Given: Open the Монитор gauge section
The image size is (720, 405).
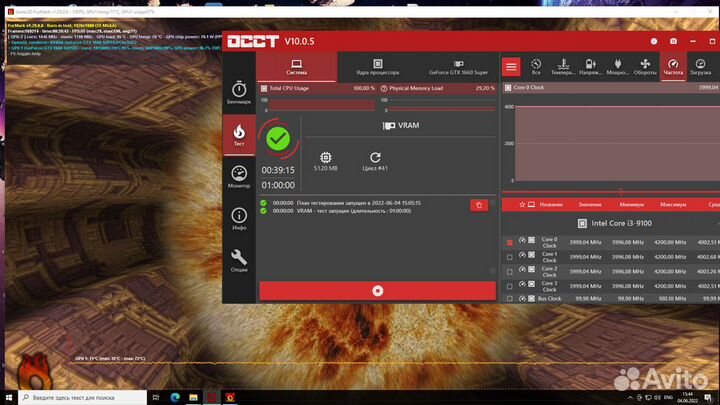Looking at the screenshot, I should (x=239, y=177).
